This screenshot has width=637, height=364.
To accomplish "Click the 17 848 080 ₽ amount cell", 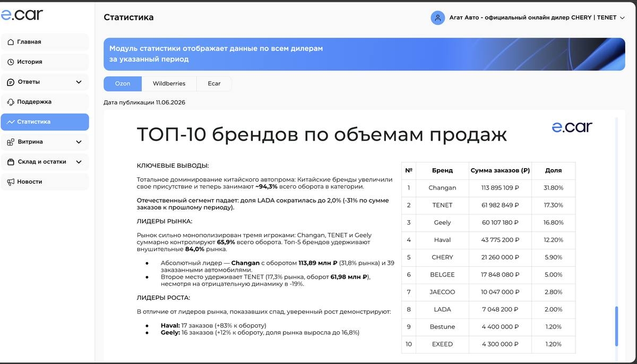I will click(x=500, y=275).
